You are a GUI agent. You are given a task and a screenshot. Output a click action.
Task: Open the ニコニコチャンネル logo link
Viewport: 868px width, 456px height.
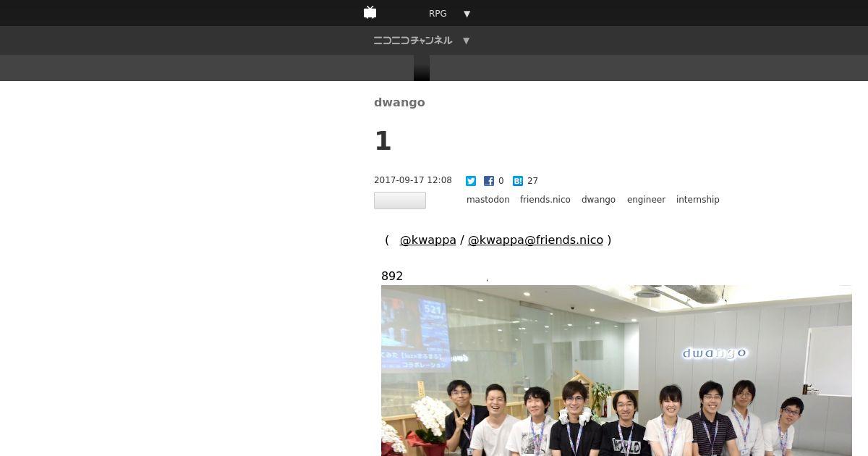coord(413,41)
